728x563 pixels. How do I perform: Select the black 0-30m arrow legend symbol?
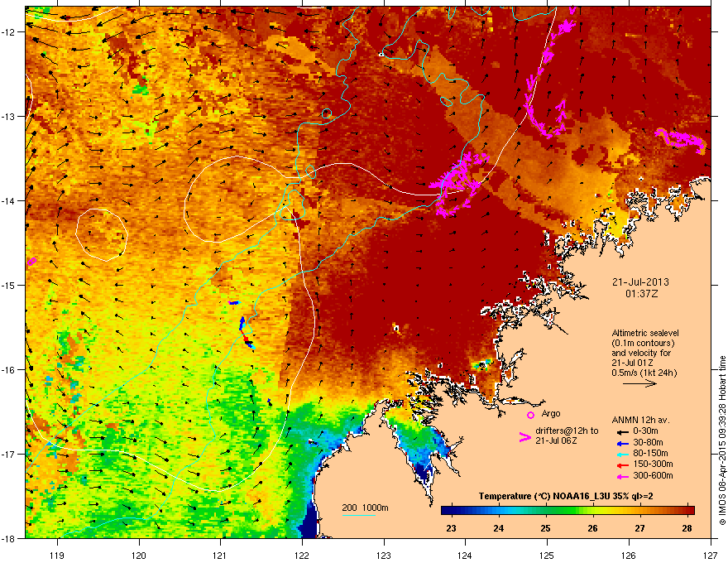623,431
